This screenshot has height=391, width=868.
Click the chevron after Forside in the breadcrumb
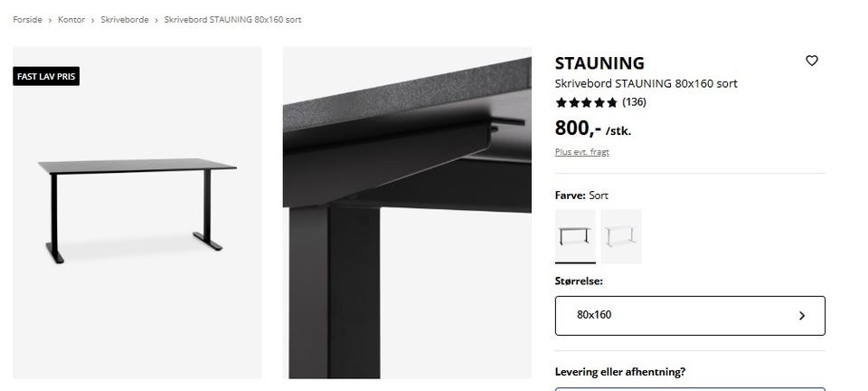point(50,19)
